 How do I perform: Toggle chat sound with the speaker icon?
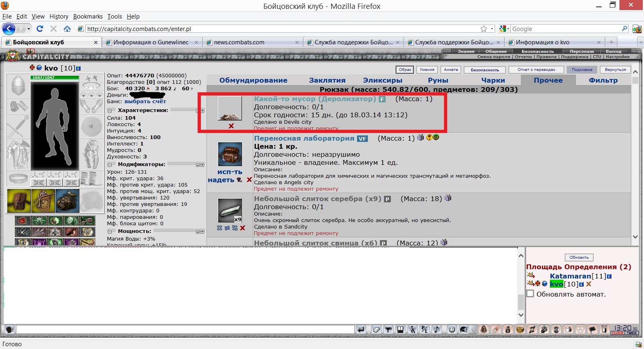coord(437,330)
